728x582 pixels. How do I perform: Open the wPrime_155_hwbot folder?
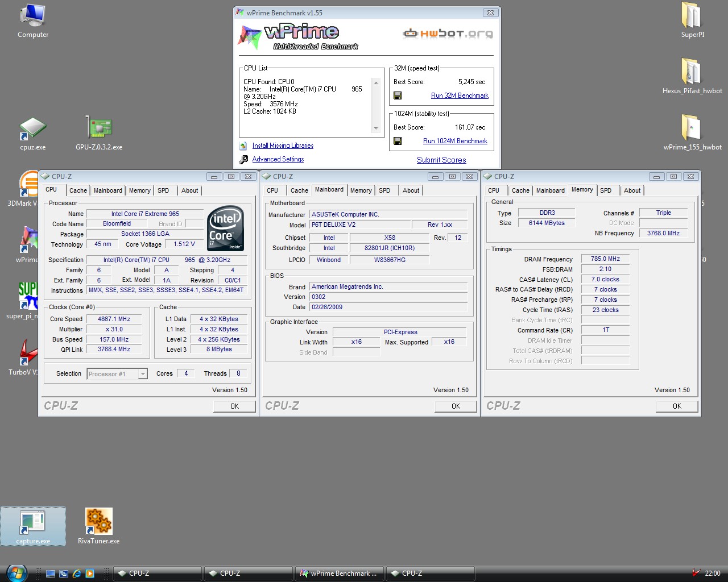coord(692,132)
